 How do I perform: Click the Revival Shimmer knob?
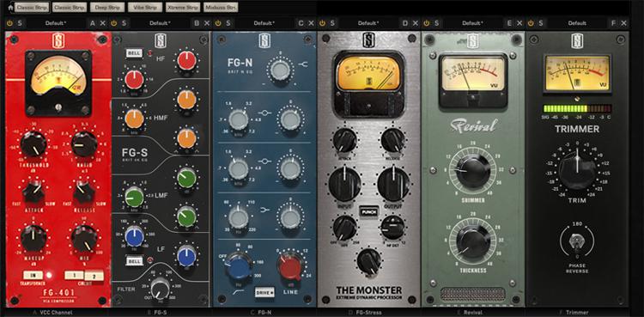pyautogui.click(x=473, y=170)
